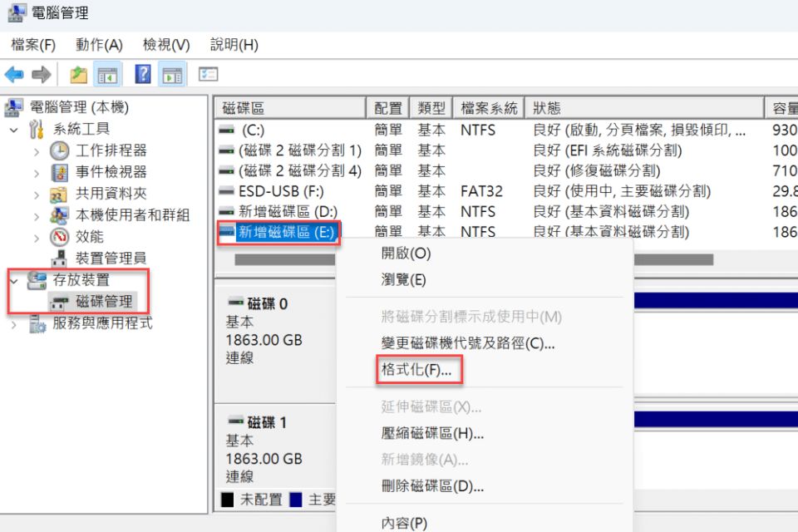The width and height of the screenshot is (798, 532).
Task: Collapse the 存放裝置 tree node
Action: pyautogui.click(x=14, y=280)
